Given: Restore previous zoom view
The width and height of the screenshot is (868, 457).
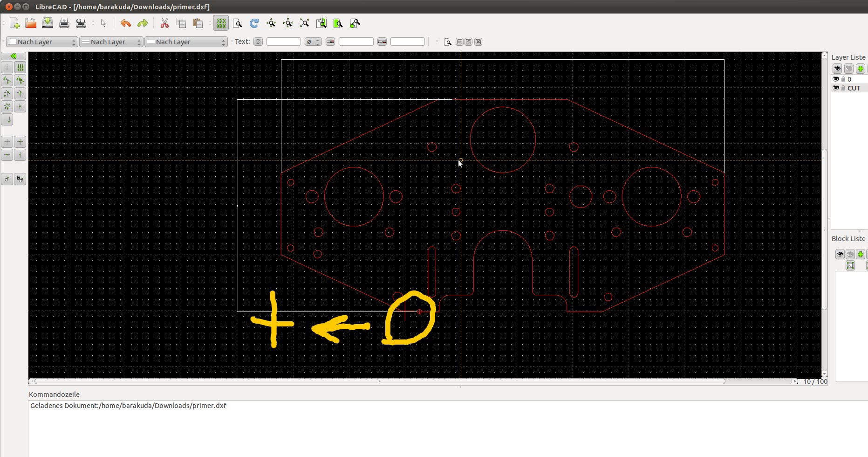Looking at the screenshot, I should pyautogui.click(x=321, y=23).
